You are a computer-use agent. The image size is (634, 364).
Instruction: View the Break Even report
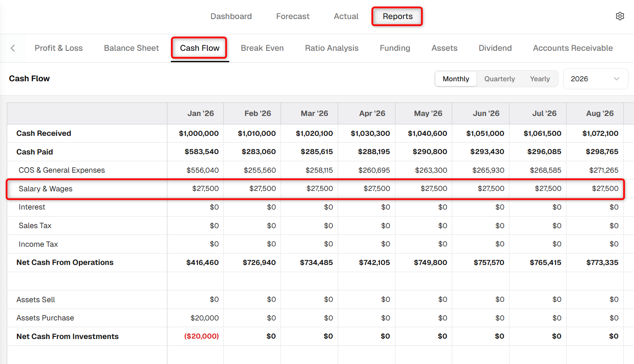click(x=262, y=48)
